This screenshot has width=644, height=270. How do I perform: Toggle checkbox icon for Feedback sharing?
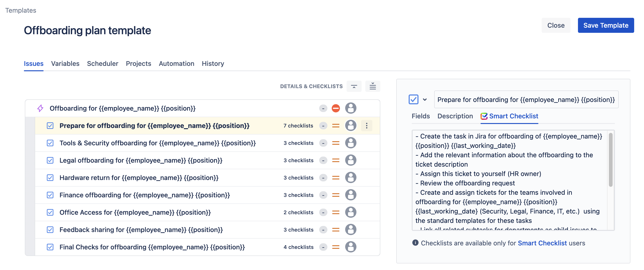[x=50, y=229]
